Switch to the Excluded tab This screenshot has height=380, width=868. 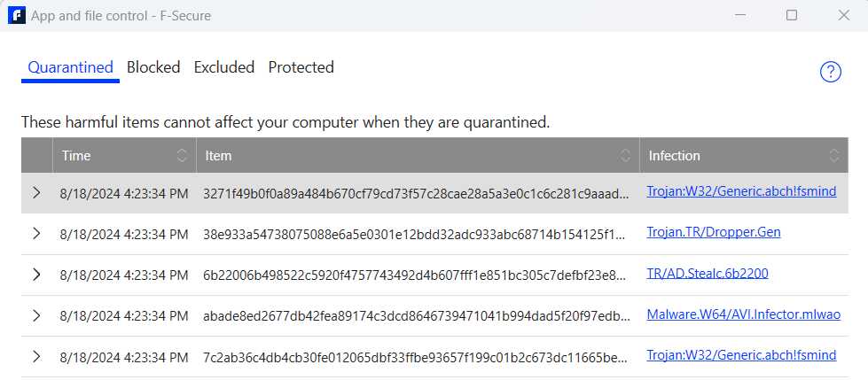coord(224,67)
